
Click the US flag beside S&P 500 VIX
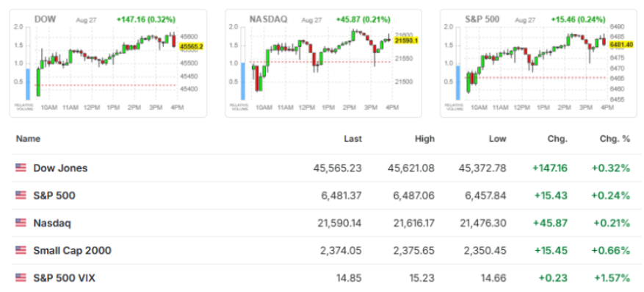(21, 278)
